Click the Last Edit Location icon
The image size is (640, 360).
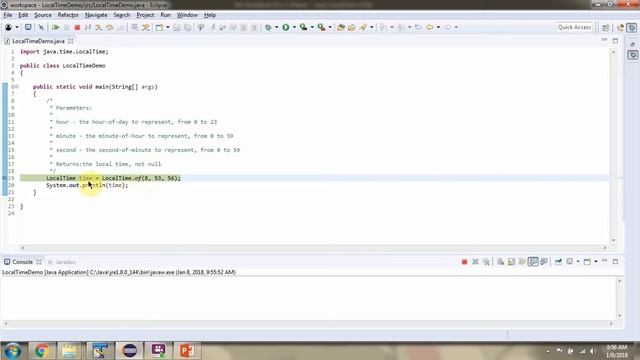tap(418, 27)
